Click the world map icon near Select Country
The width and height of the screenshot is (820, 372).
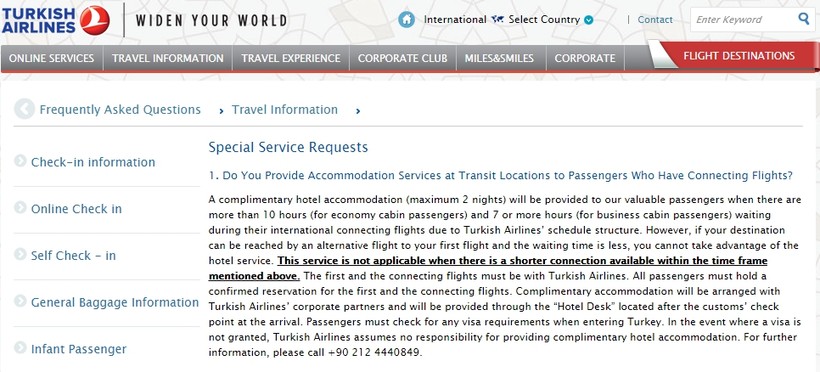click(497, 20)
